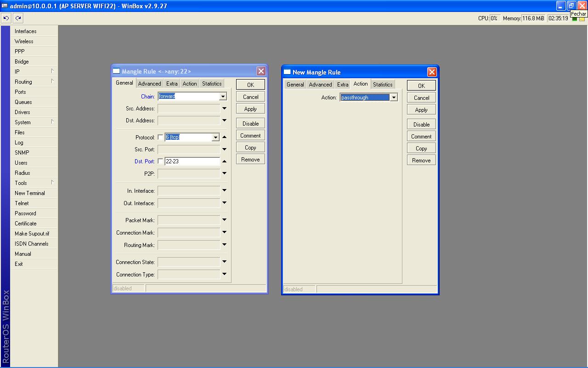
Task: Expand the Packet Mark field
Action: [224, 220]
